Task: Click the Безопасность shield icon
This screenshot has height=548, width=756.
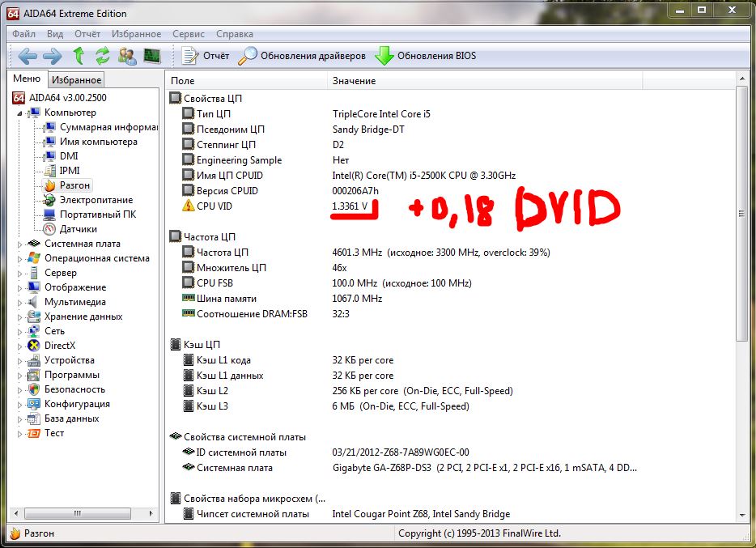Action: [34, 389]
